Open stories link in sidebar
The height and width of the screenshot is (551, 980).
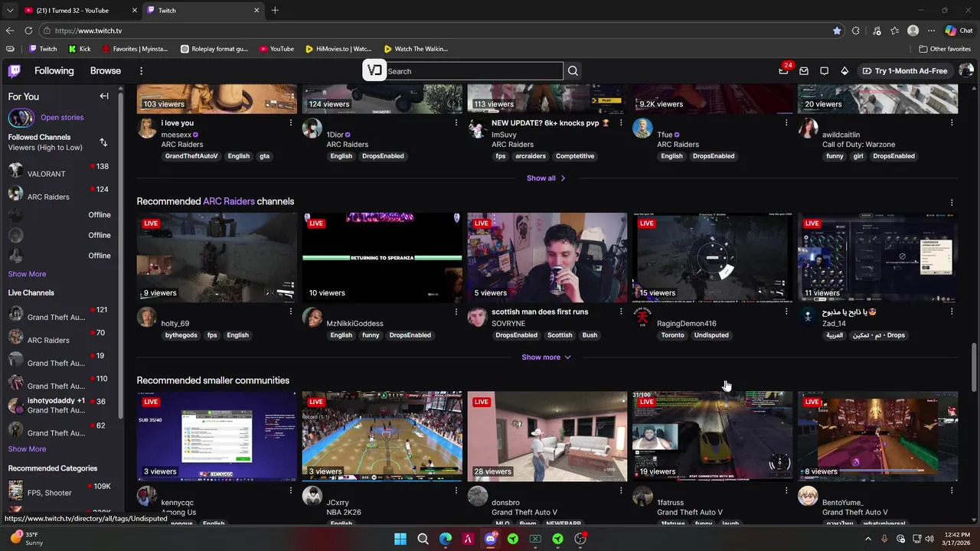click(62, 118)
